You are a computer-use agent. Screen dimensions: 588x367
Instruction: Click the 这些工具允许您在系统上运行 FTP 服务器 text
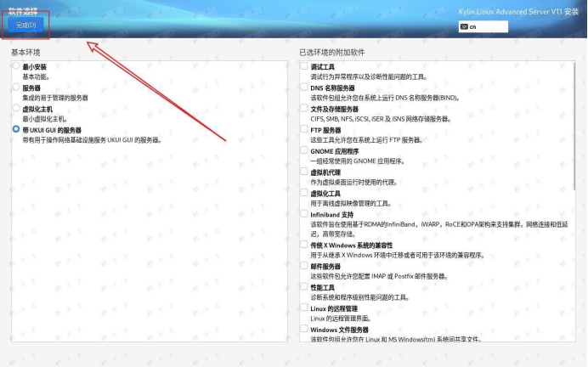(x=367, y=140)
